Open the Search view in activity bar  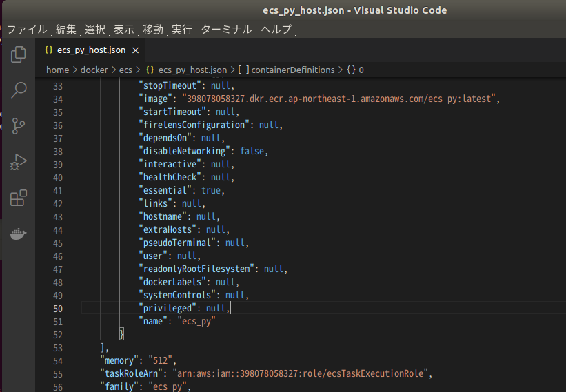click(19, 90)
